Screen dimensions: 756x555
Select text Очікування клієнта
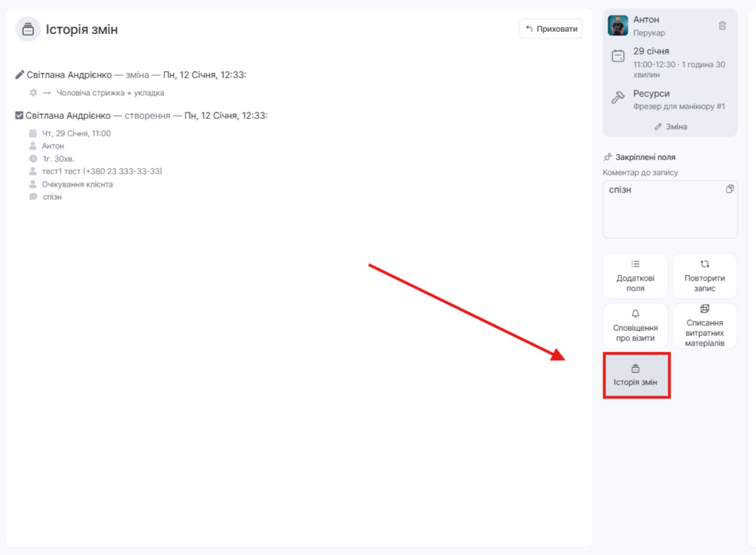(x=77, y=184)
